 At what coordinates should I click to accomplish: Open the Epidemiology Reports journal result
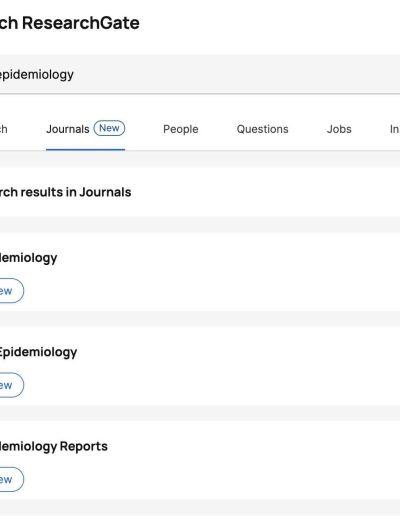(x=54, y=446)
